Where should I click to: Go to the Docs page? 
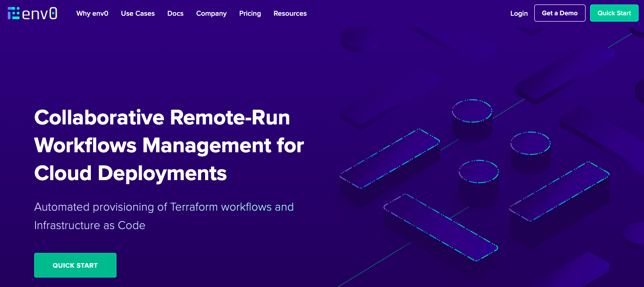[175, 13]
